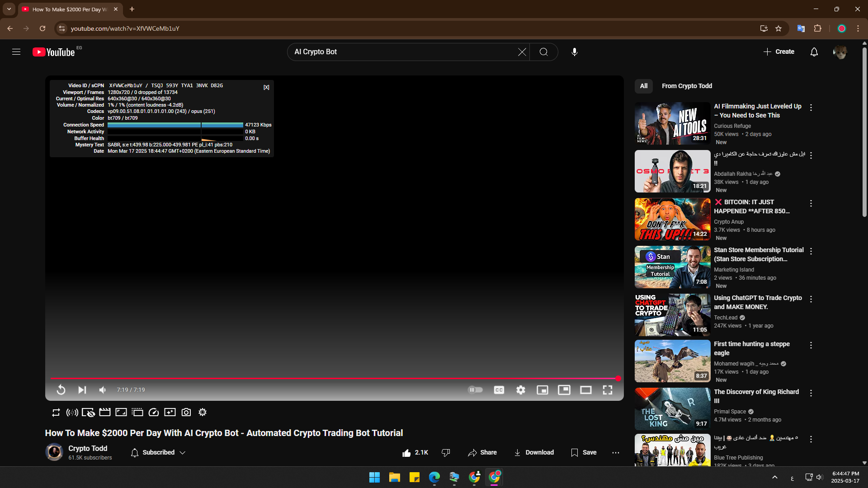
Task: Click the Download button
Action: click(534, 453)
